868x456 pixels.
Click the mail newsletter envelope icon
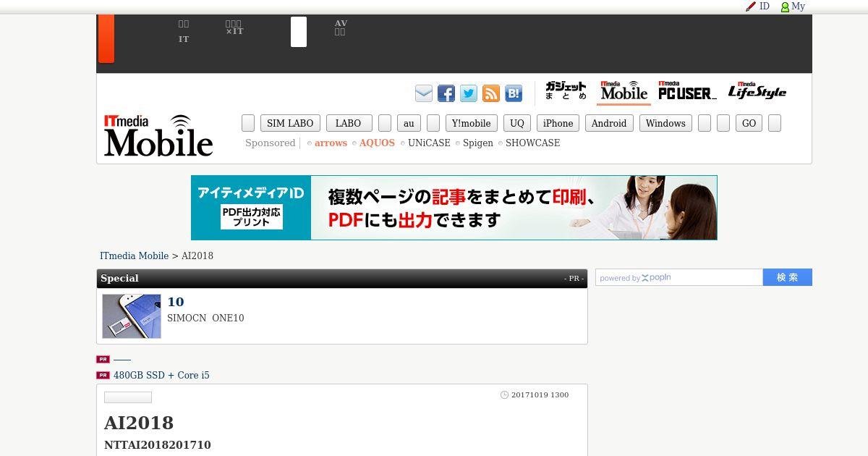coord(424,93)
